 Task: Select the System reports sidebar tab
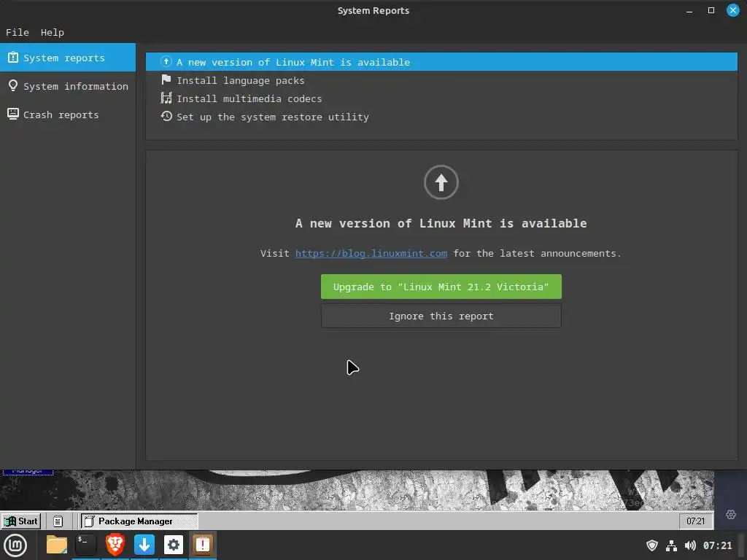pos(68,58)
